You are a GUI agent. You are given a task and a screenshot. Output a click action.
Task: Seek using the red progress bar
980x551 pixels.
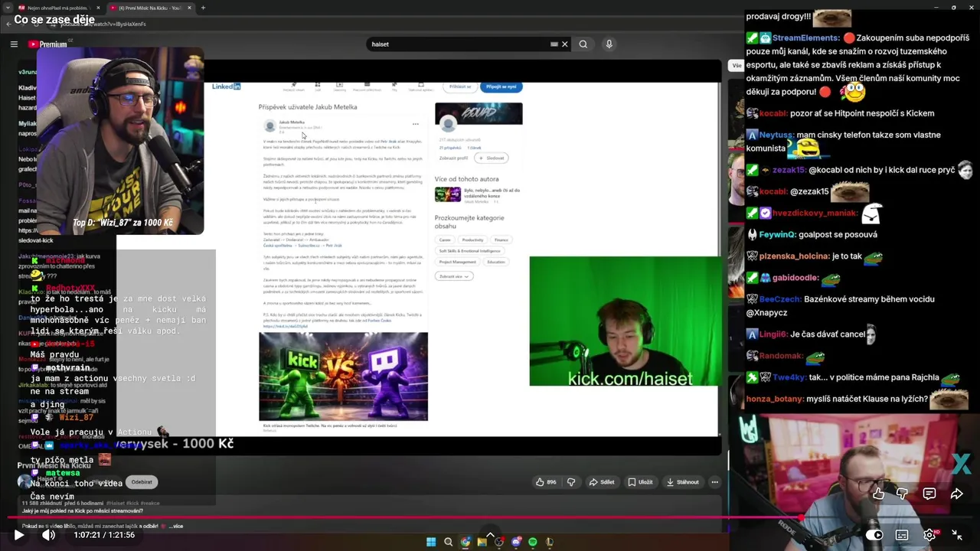[x=490, y=518]
